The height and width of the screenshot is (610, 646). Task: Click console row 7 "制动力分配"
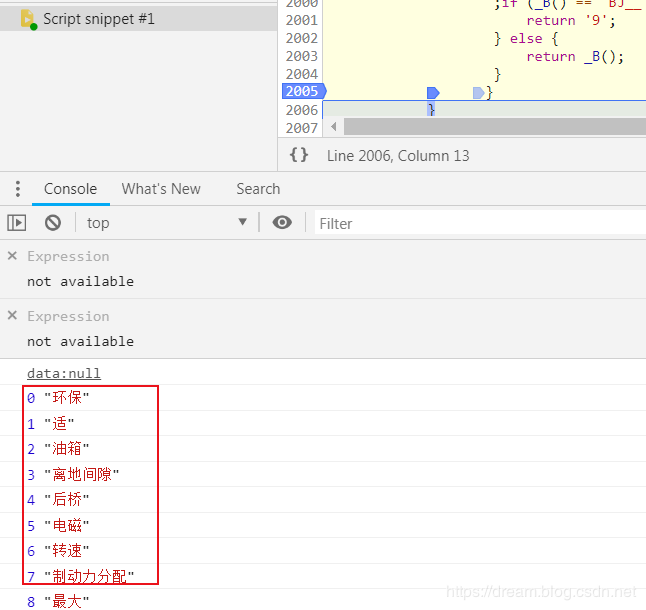[x=323, y=576]
